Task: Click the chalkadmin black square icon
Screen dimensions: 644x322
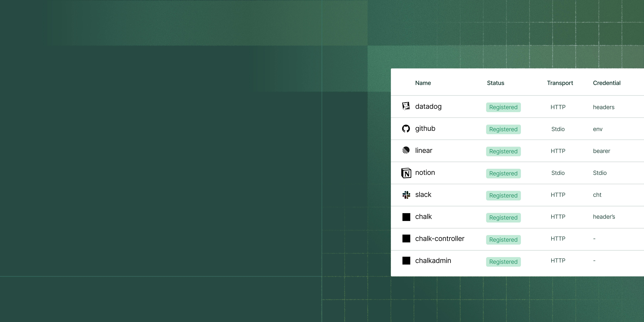Action: 406,260
